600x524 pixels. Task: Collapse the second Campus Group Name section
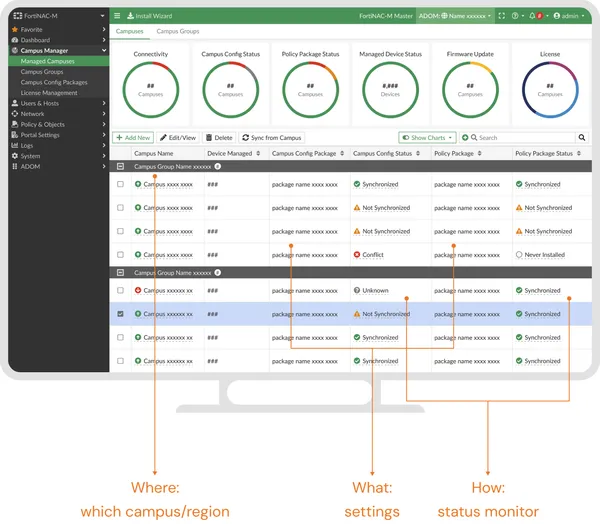[x=120, y=273]
